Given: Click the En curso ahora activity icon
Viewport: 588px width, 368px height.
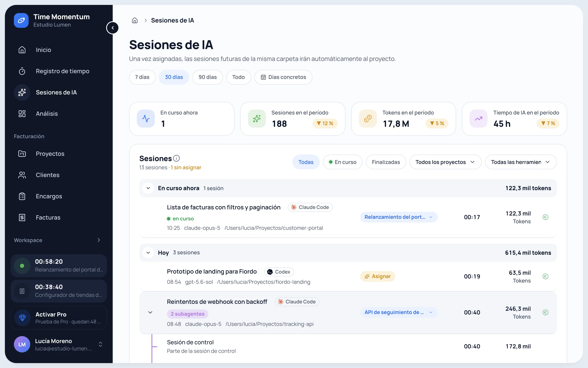Looking at the screenshot, I should pos(146,119).
